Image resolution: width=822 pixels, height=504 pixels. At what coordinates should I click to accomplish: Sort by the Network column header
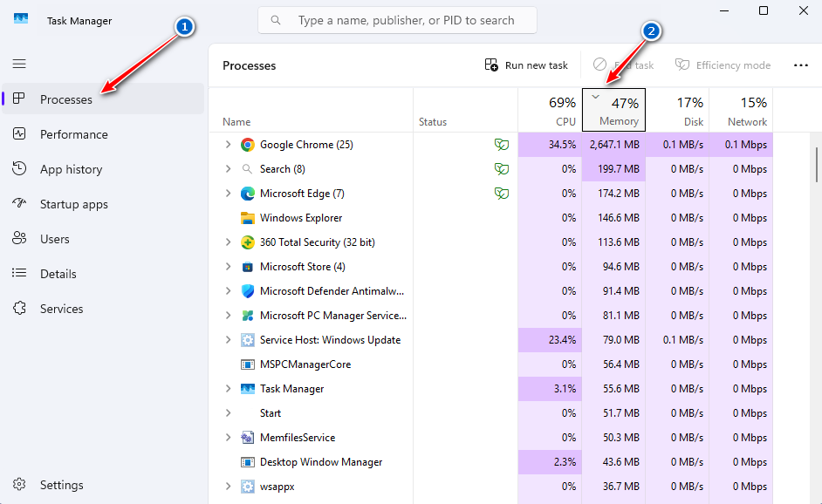(741, 110)
